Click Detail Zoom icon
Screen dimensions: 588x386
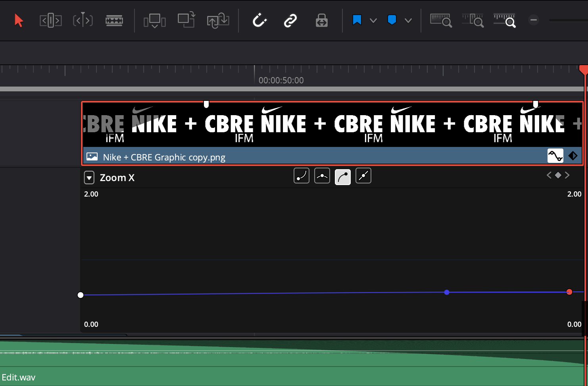473,20
